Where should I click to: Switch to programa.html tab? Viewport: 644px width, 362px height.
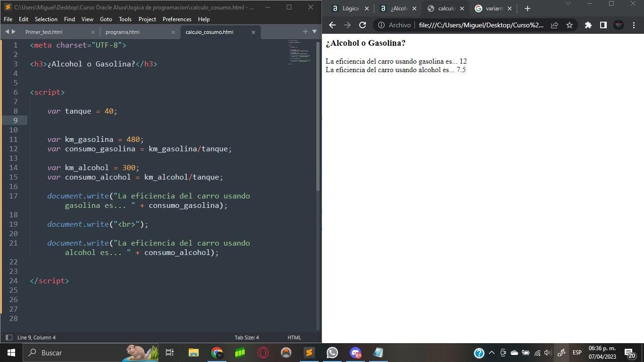point(123,32)
